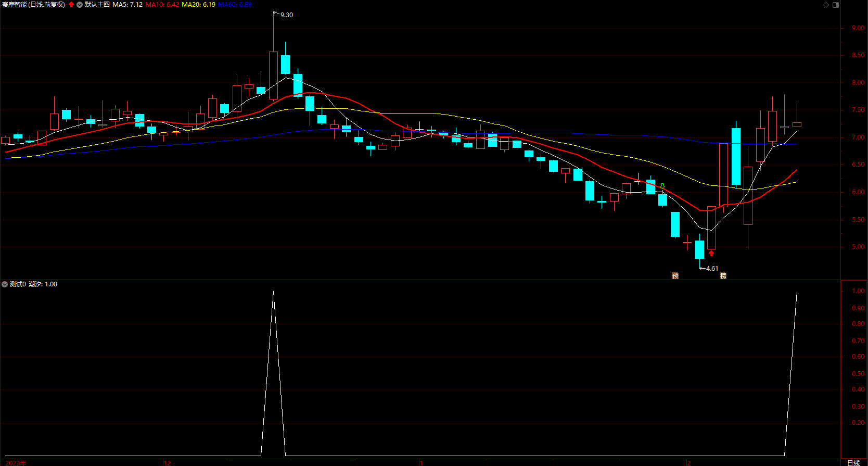This screenshot has height=466, width=868.
Task: Click the 榜 event marker below the candles
Action: click(x=723, y=275)
